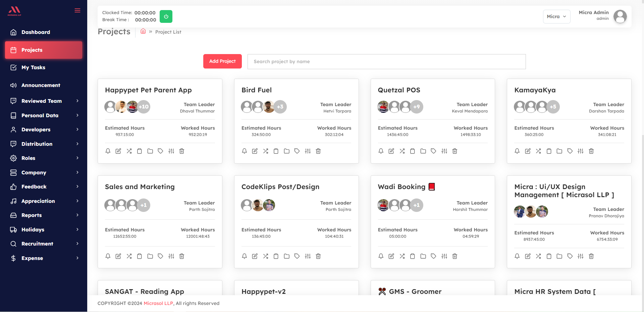This screenshot has width=644, height=312.
Task: Open the Micra company dropdown
Action: click(556, 16)
